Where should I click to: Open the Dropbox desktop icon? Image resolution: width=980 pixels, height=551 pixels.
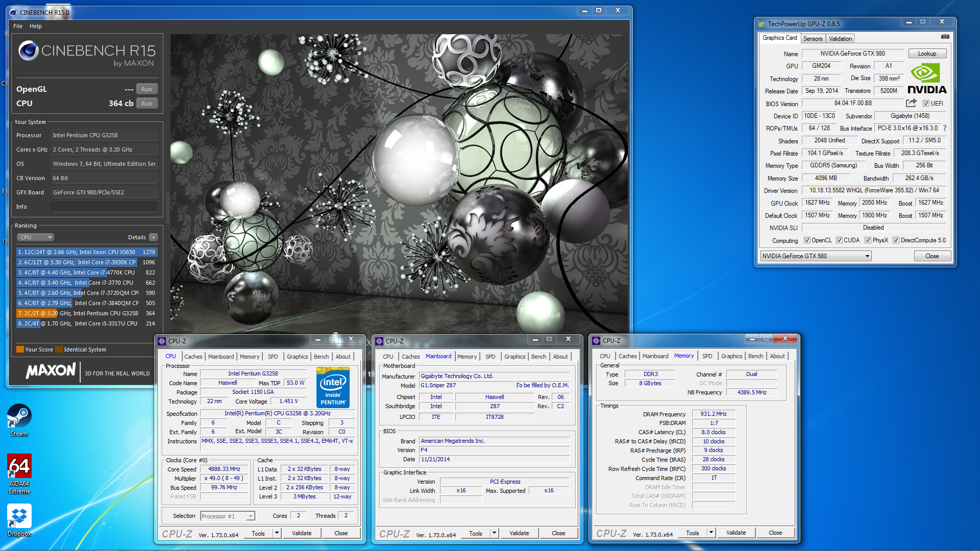[19, 520]
